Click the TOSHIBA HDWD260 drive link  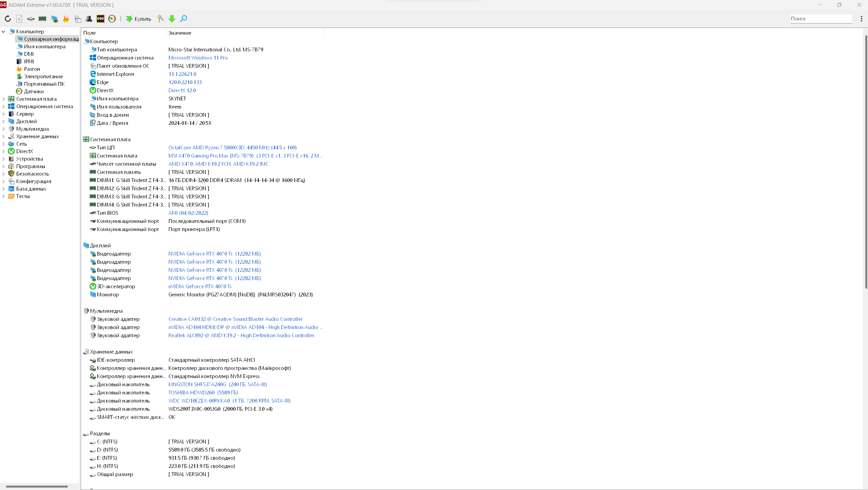[x=203, y=393]
